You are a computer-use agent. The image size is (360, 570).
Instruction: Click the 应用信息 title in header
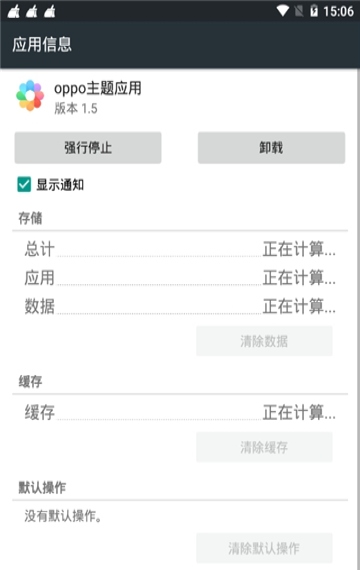(x=42, y=45)
